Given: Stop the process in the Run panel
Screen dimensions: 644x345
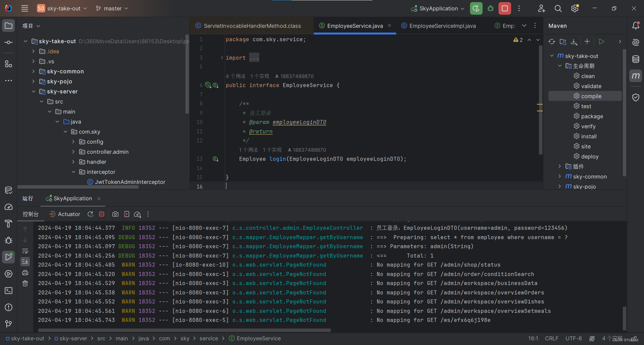Looking at the screenshot, I should pos(102,214).
